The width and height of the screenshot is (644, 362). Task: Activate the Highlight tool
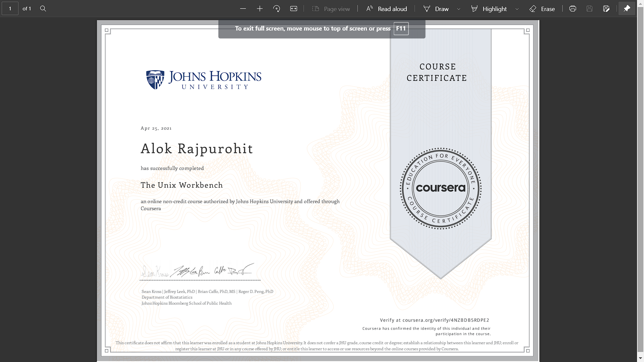(x=489, y=9)
